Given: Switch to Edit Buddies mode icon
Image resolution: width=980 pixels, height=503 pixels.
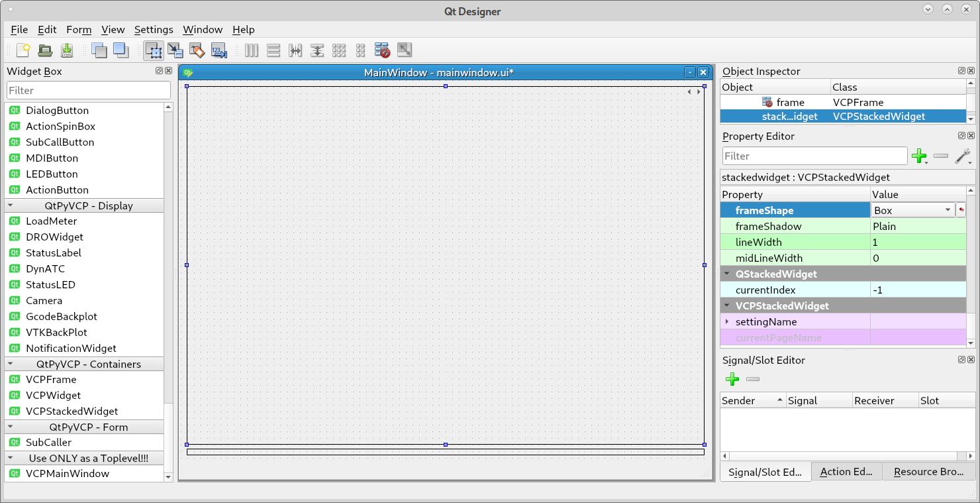Looking at the screenshot, I should 197,50.
